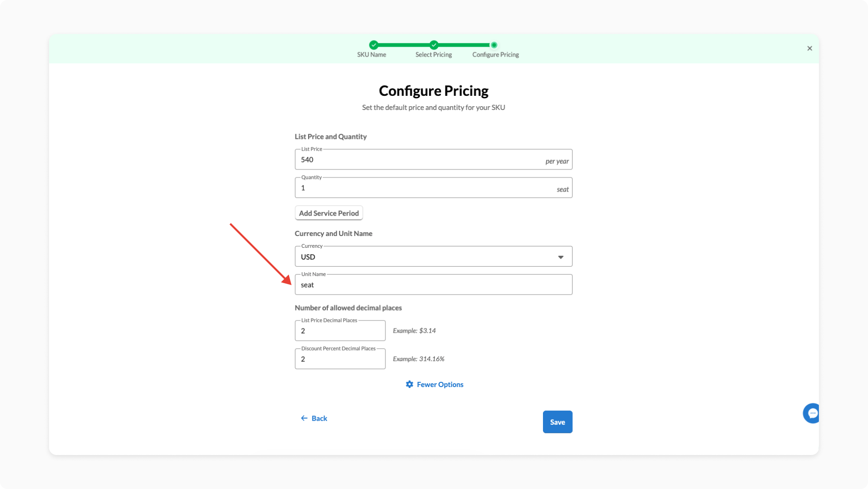Click the back arrow icon
This screenshot has width=868, height=489.
coord(304,418)
